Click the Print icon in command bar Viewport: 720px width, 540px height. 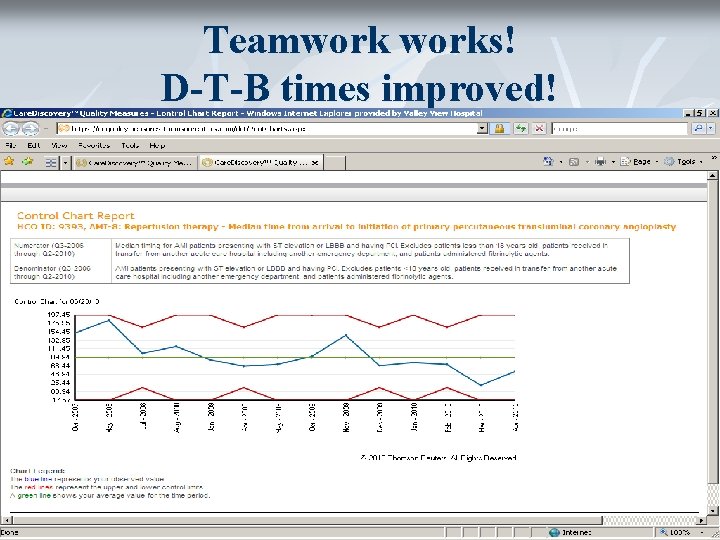[x=601, y=161]
